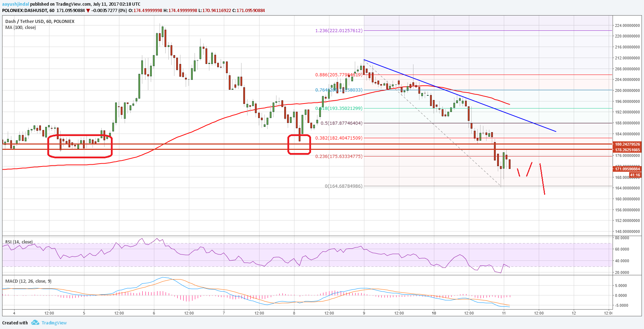Click date label 4 on time axis

[14, 313]
